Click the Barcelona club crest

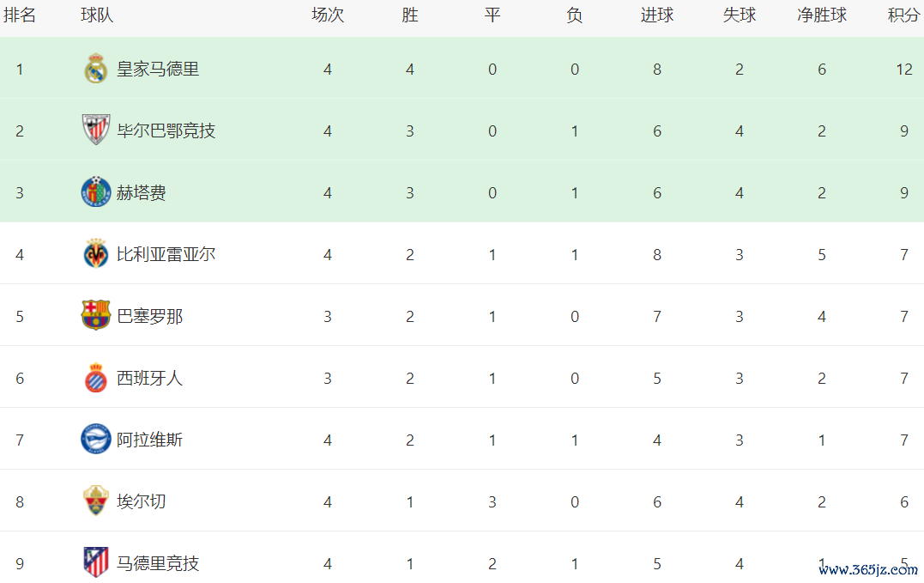pyautogui.click(x=95, y=316)
